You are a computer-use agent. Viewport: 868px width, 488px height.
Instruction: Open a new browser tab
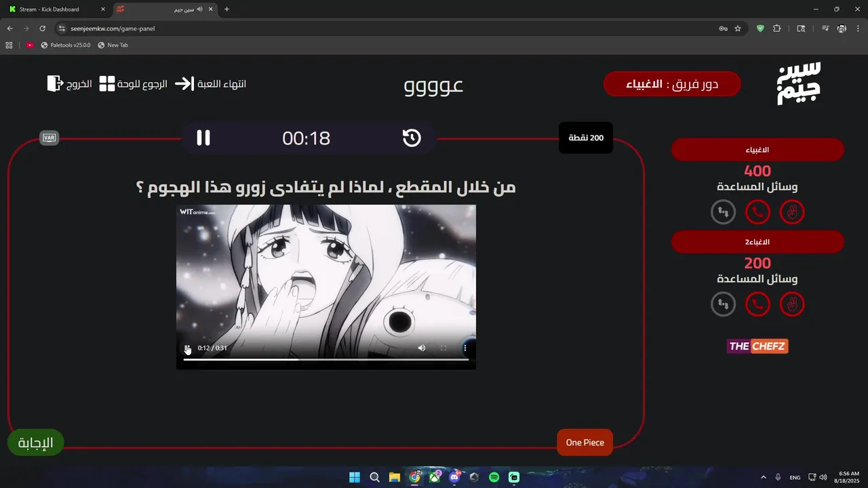226,9
